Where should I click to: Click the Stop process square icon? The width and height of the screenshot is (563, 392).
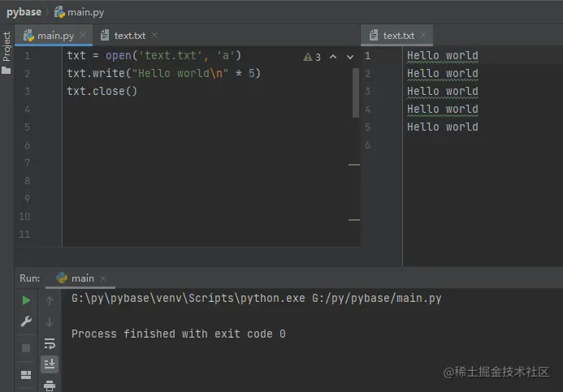coord(26,348)
